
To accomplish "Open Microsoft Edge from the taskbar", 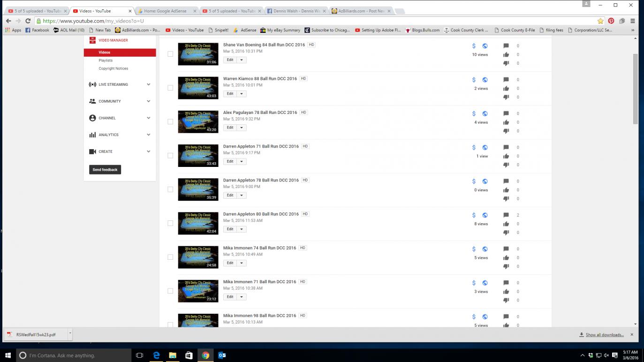I will click(156, 355).
